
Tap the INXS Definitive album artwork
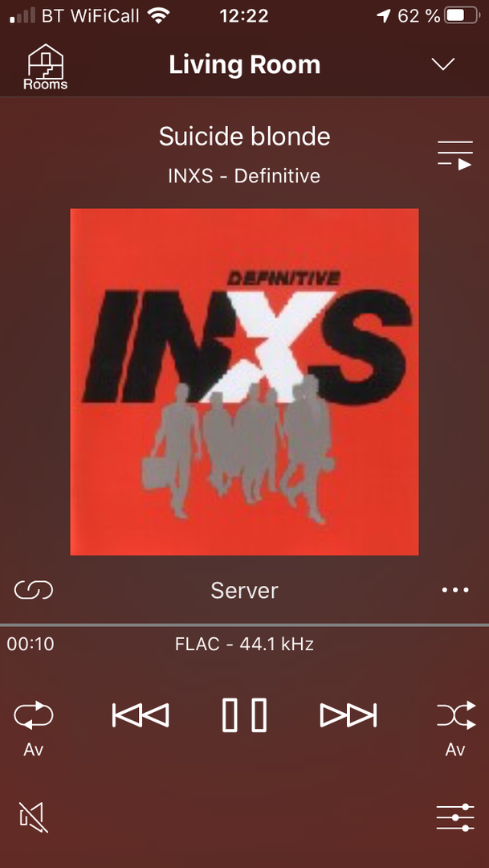[x=244, y=382]
